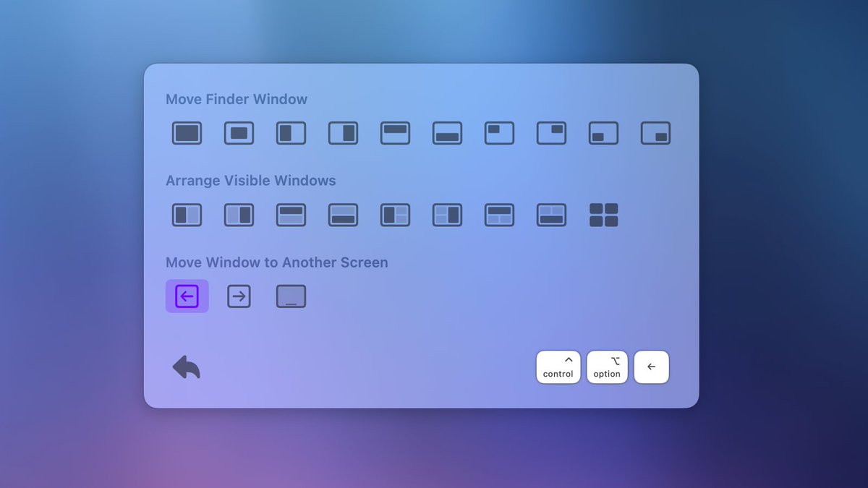Arrange visible windows in four-quarter grid
The image size is (868, 488).
(x=603, y=215)
